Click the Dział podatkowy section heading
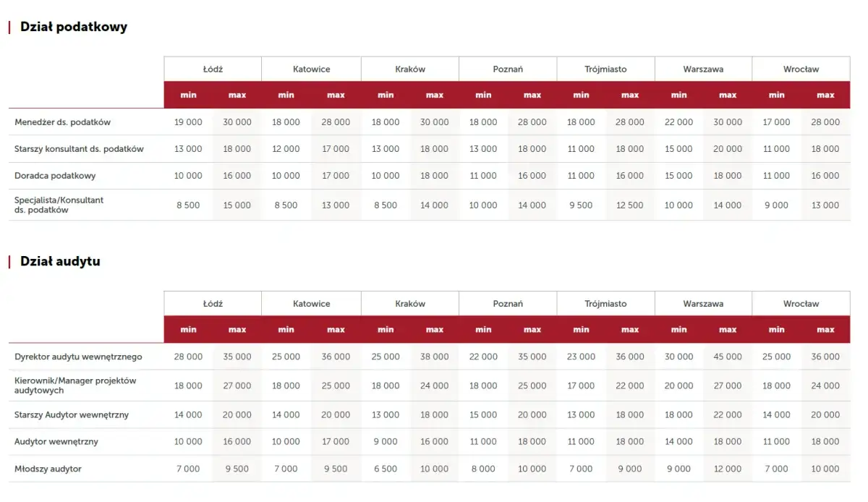 coord(74,27)
